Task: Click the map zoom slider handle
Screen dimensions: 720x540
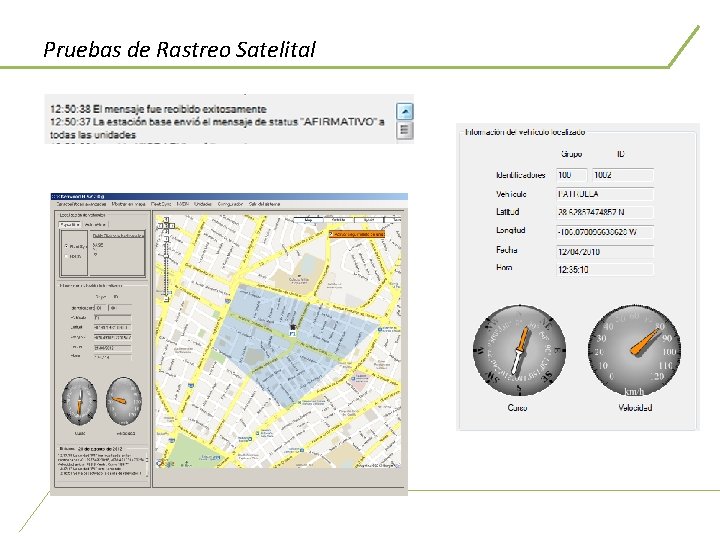Action: pos(166,256)
